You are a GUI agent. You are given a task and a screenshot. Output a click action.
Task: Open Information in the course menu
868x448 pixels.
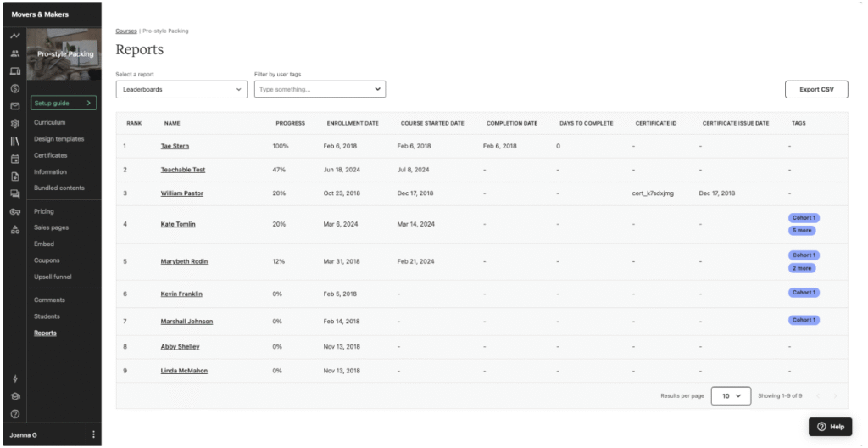point(50,172)
